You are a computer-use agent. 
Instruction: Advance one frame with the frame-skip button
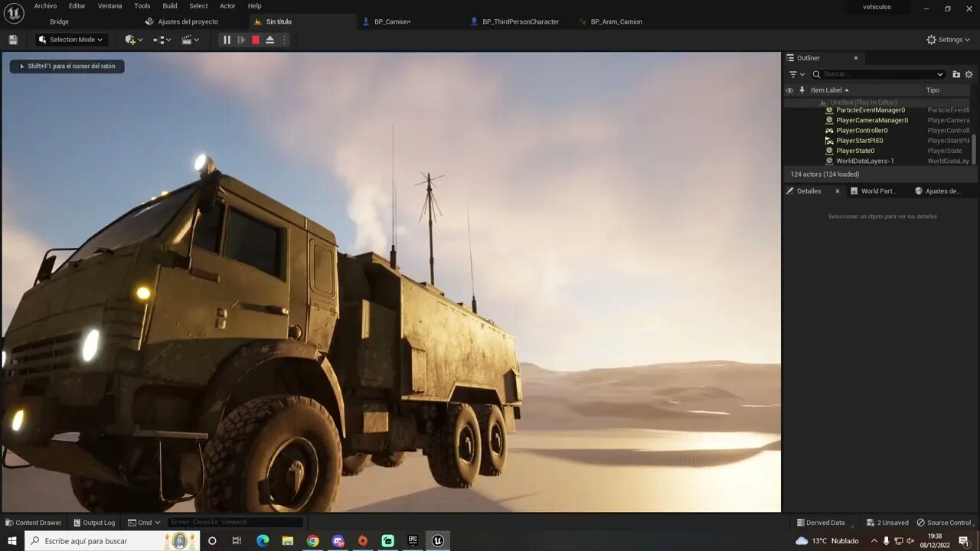pyautogui.click(x=241, y=40)
